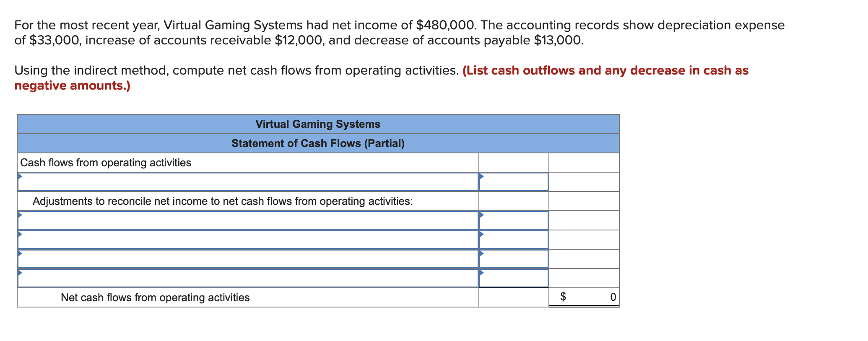Open the second adjustment label dropdown

pyautogui.click(x=248, y=240)
